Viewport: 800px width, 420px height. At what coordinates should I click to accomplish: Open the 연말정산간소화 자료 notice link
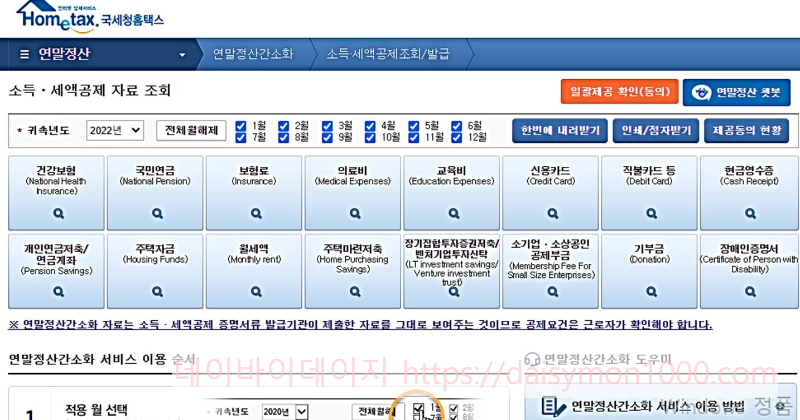[x=360, y=325]
